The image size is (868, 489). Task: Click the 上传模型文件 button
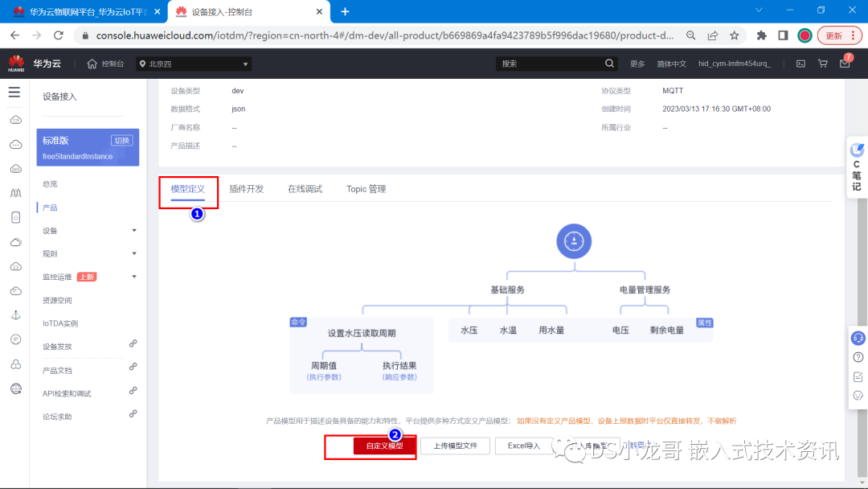(454, 444)
